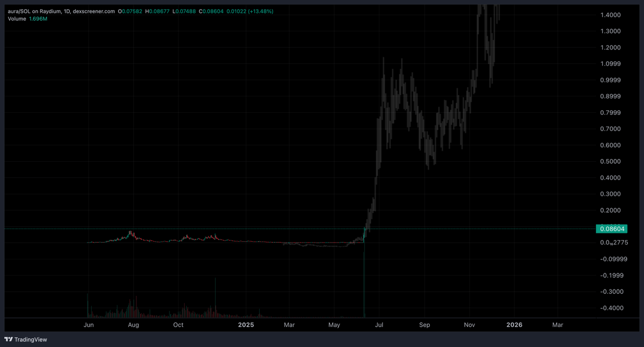Click the Jul label on time axis

coord(378,325)
